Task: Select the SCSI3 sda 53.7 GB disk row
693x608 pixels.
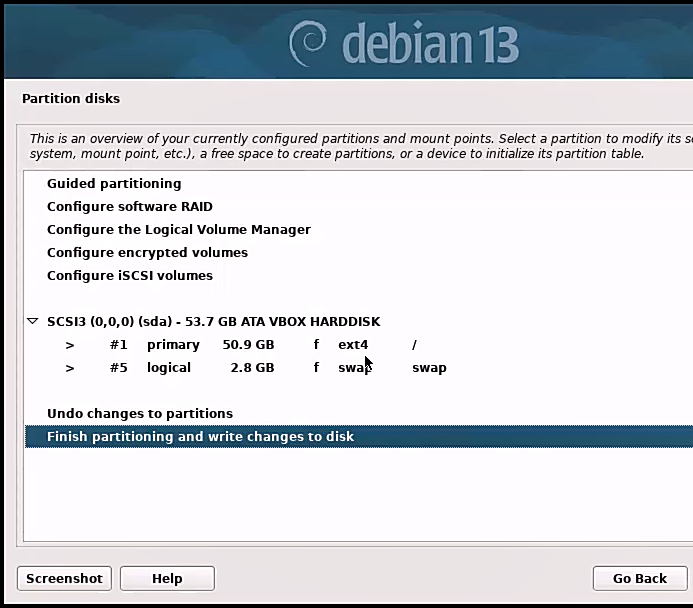Action: (x=213, y=322)
